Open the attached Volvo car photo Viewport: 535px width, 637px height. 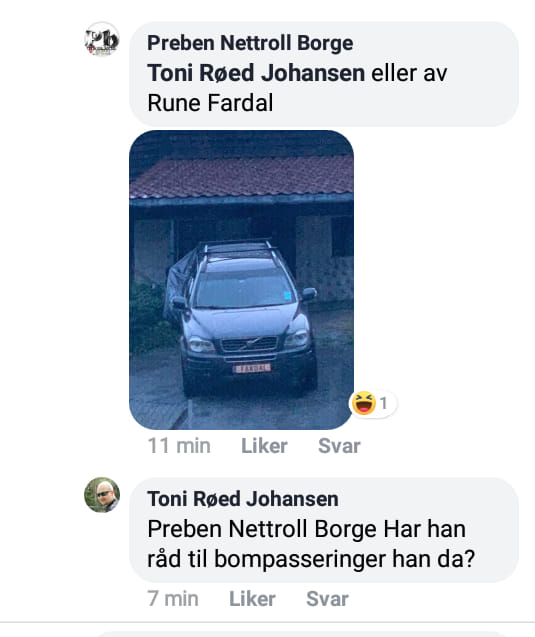(241, 280)
